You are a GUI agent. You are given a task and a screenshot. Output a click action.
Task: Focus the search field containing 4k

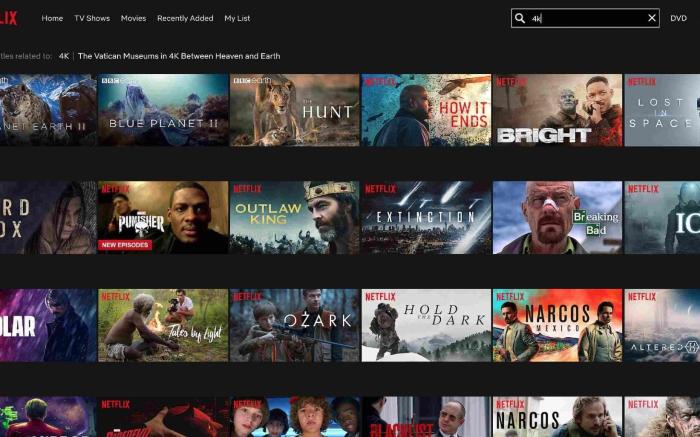click(x=585, y=18)
